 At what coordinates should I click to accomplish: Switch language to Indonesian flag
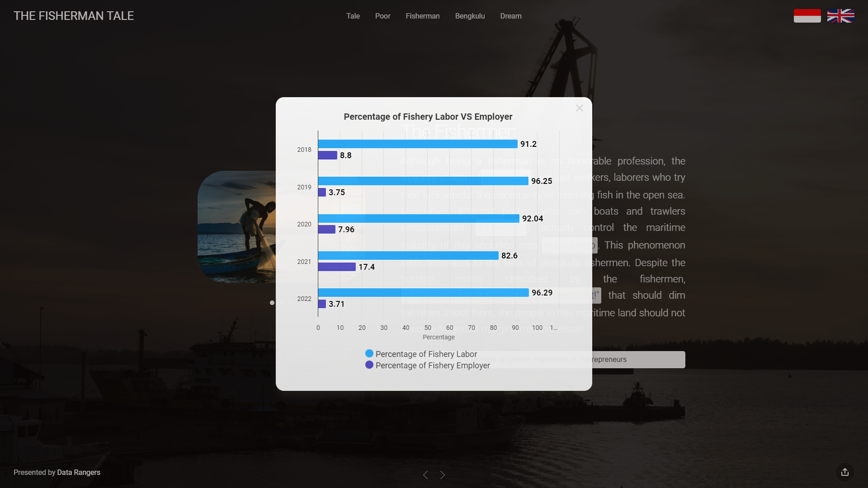[807, 16]
